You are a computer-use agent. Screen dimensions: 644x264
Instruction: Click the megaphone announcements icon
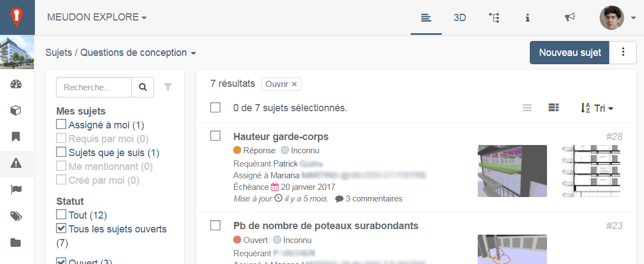pos(570,17)
